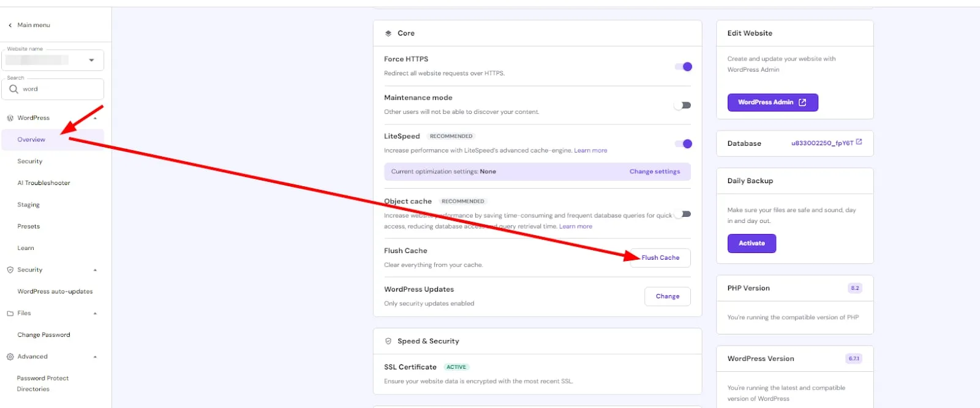Viewport: 980px width, 408px height.
Task: Open Password Protect Directories item
Action: pyautogui.click(x=43, y=383)
